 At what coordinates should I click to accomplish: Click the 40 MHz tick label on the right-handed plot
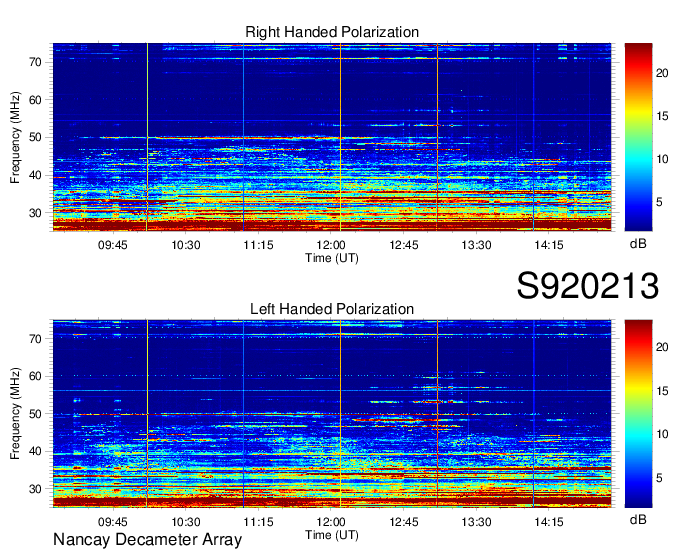[36, 176]
